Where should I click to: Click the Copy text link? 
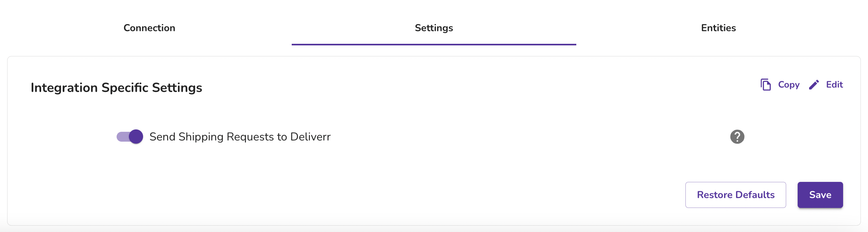(789, 85)
